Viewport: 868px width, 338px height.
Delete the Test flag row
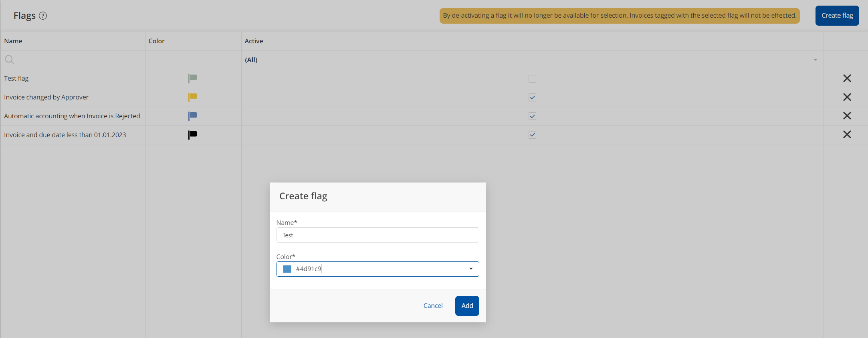pyautogui.click(x=847, y=78)
